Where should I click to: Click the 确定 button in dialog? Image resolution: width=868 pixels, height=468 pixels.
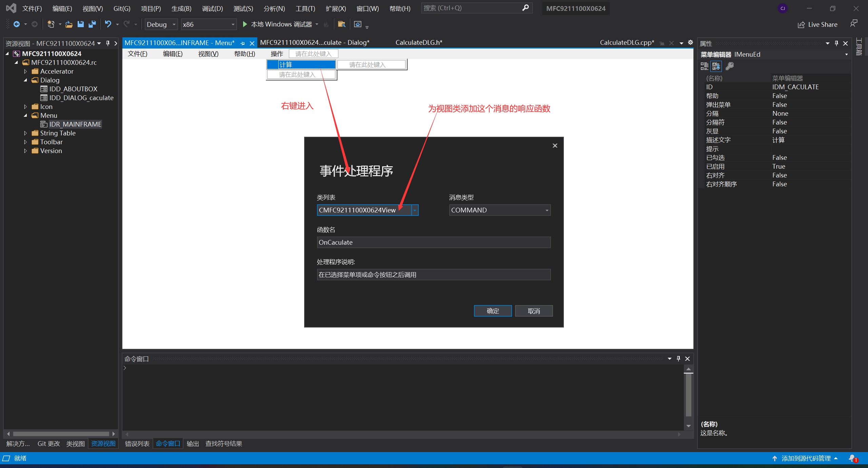(x=492, y=311)
